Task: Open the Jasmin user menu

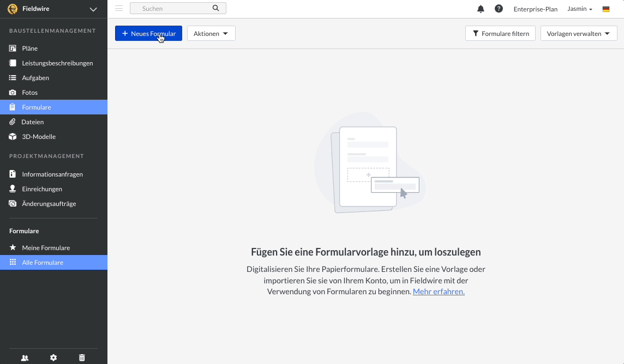Action: pos(579,9)
